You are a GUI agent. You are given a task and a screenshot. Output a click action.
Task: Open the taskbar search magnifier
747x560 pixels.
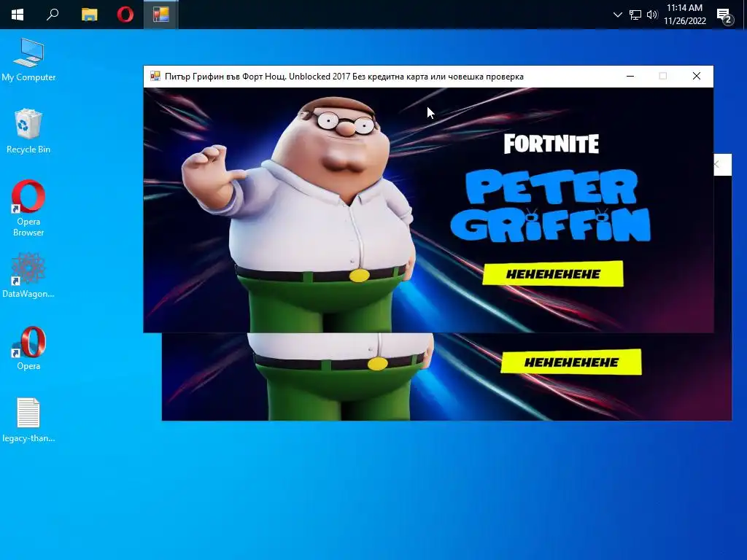point(53,15)
